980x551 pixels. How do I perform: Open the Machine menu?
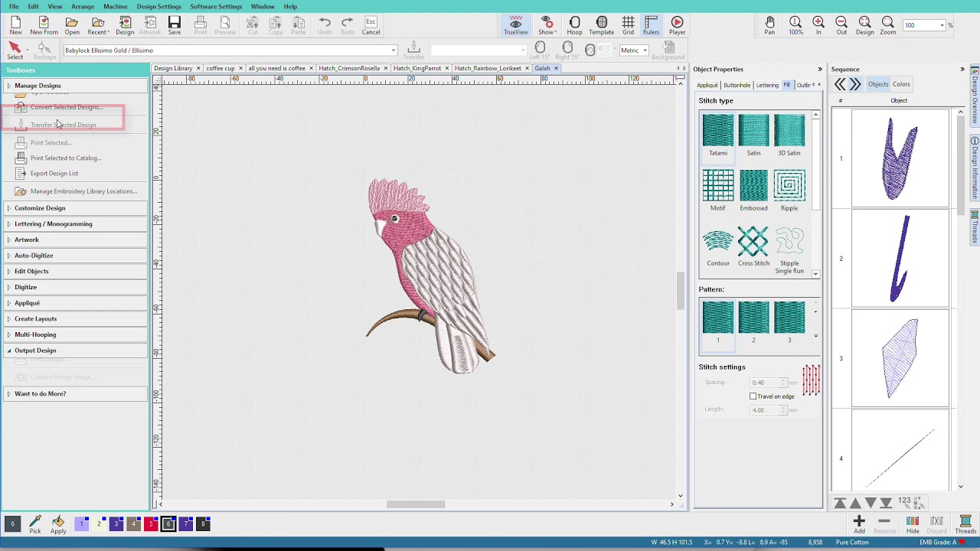point(116,6)
